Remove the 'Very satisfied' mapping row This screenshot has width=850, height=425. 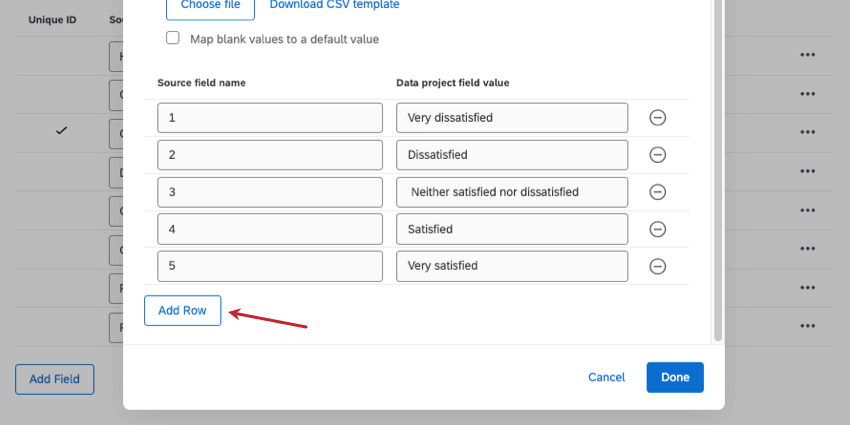pyautogui.click(x=658, y=266)
